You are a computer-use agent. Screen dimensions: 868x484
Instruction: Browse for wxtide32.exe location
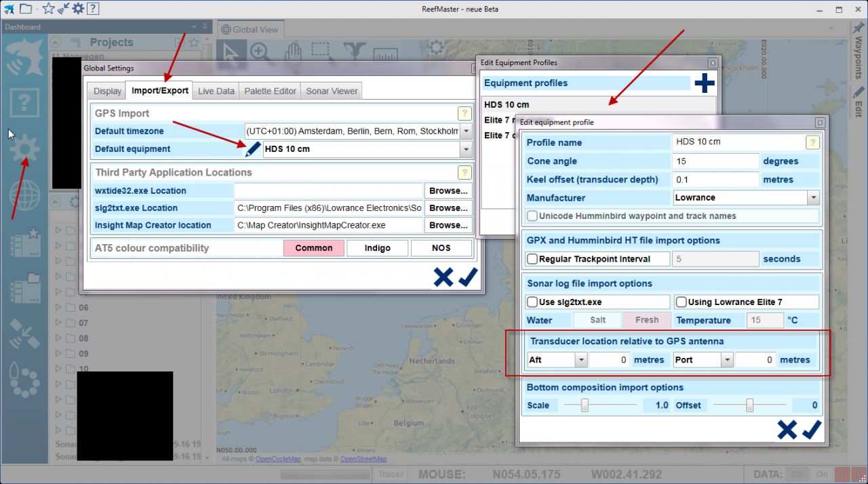pos(448,191)
